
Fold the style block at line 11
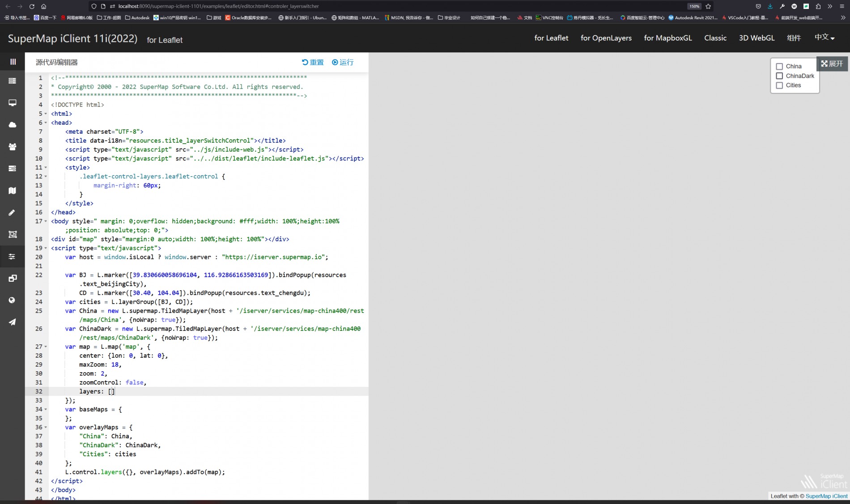point(46,167)
